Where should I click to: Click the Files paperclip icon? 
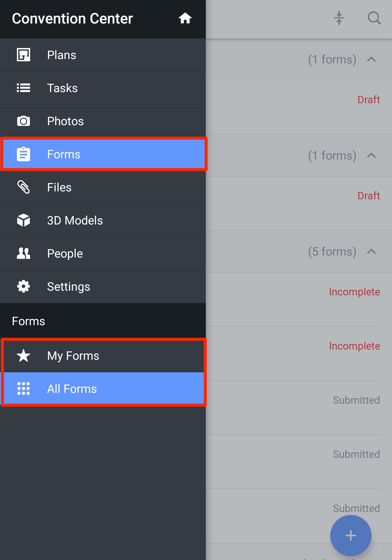(24, 187)
